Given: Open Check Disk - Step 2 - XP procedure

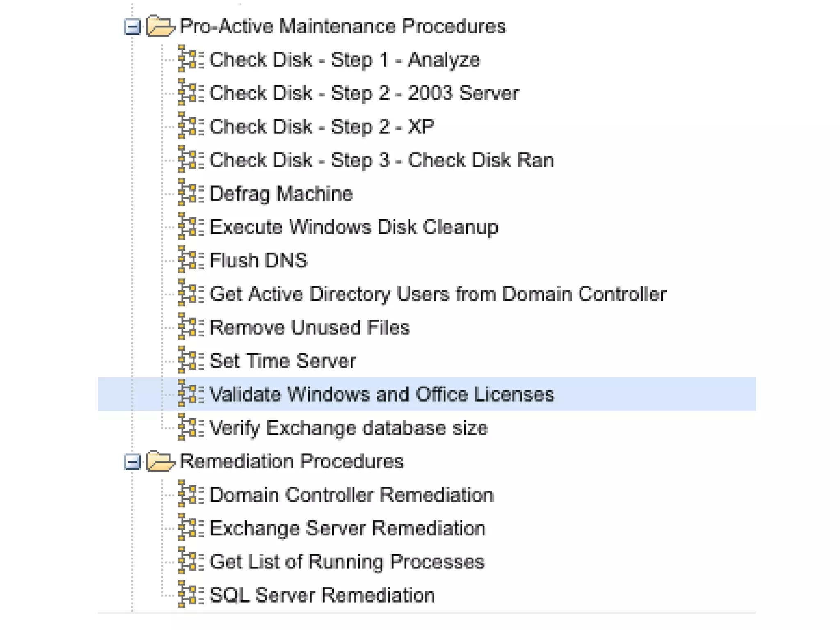Looking at the screenshot, I should [322, 127].
